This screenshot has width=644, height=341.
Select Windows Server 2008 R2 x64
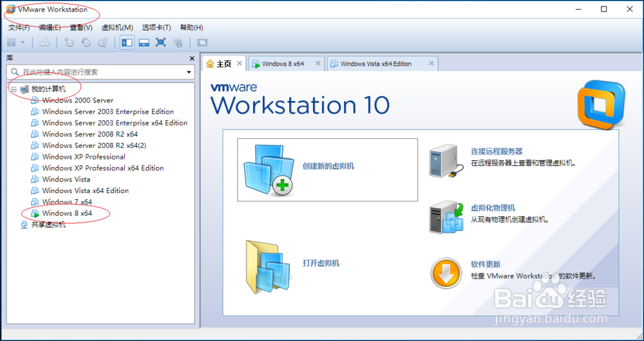(90, 134)
